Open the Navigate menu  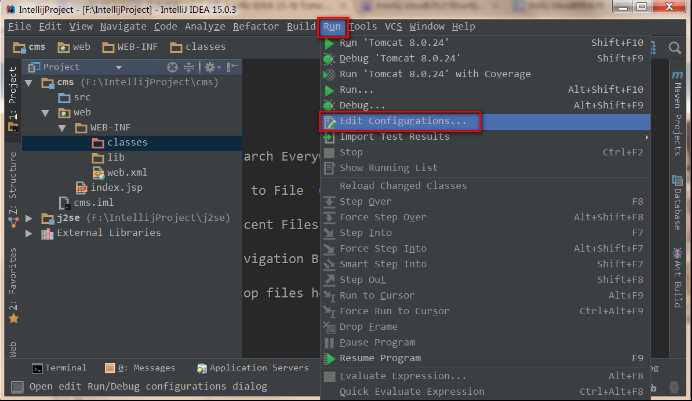(123, 26)
